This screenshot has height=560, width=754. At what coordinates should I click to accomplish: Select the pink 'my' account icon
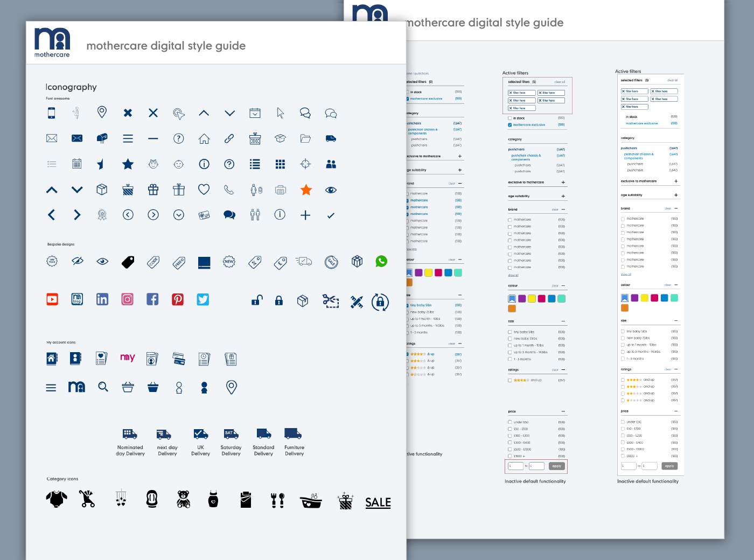click(128, 358)
